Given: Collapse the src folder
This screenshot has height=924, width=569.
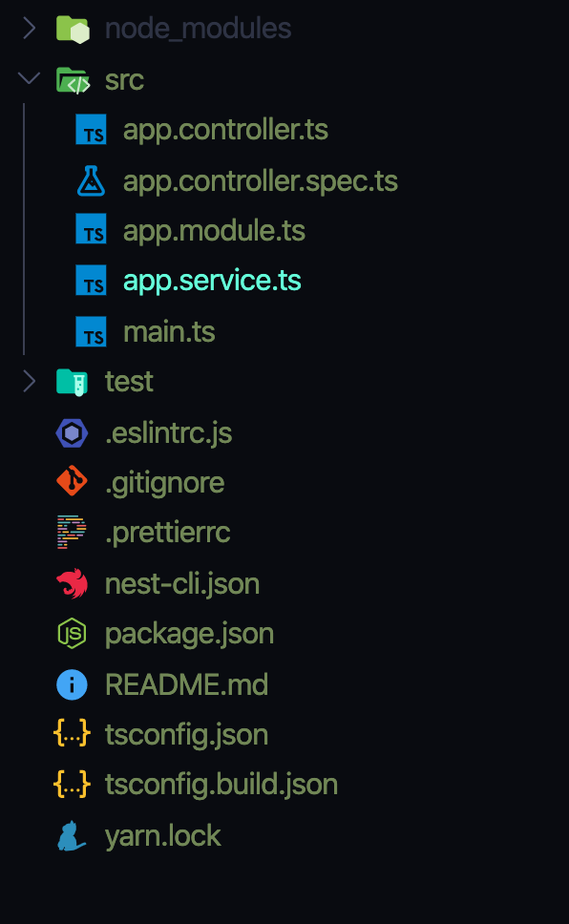Looking at the screenshot, I should 28,79.
